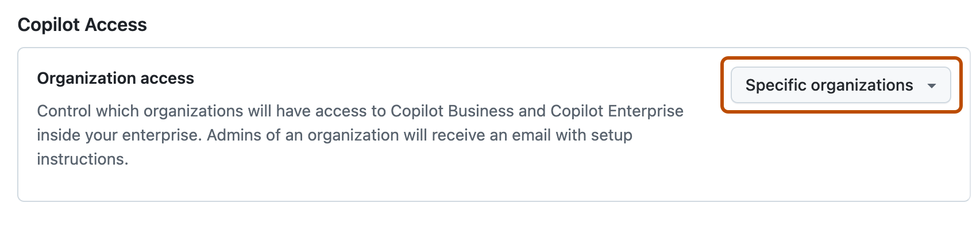980x226 pixels.
Task: Click the word 'Control' starting the description
Action: [64, 111]
